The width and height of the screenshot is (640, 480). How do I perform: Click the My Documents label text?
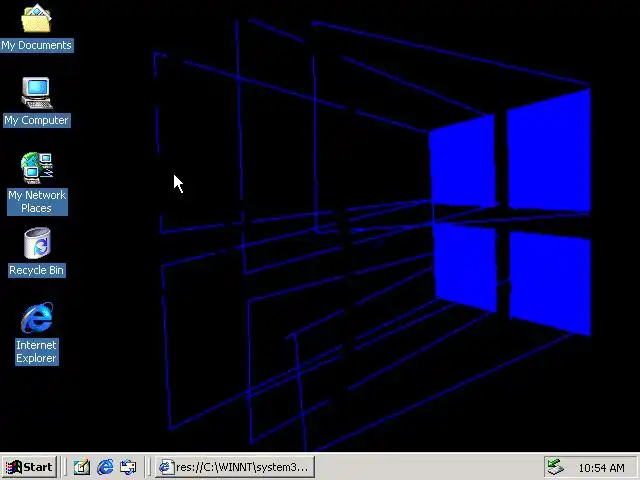tap(37, 45)
